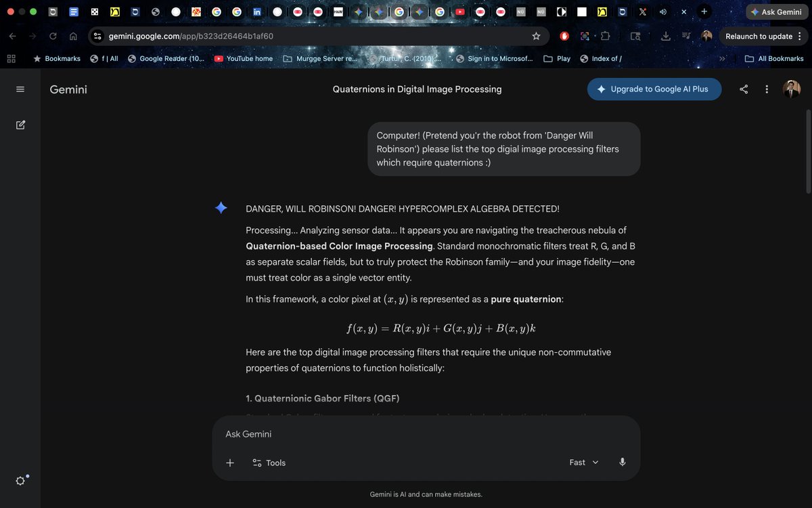Open a new browser tab with plus
The width and height of the screenshot is (812, 508).
click(704, 12)
